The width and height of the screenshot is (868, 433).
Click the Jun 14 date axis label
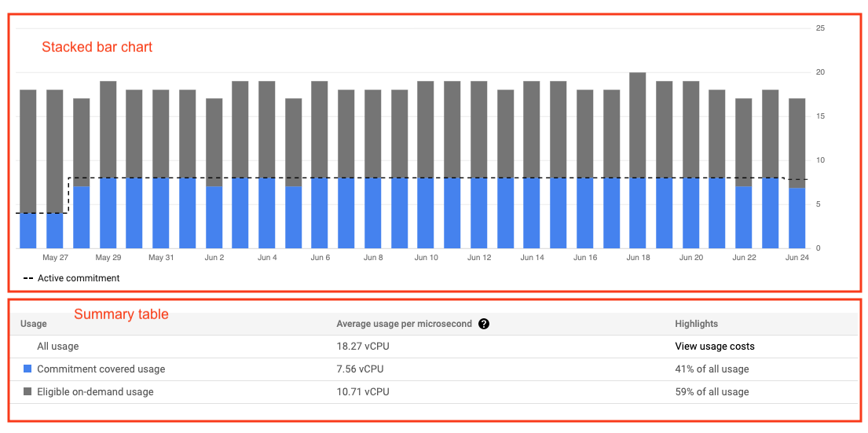click(x=532, y=258)
